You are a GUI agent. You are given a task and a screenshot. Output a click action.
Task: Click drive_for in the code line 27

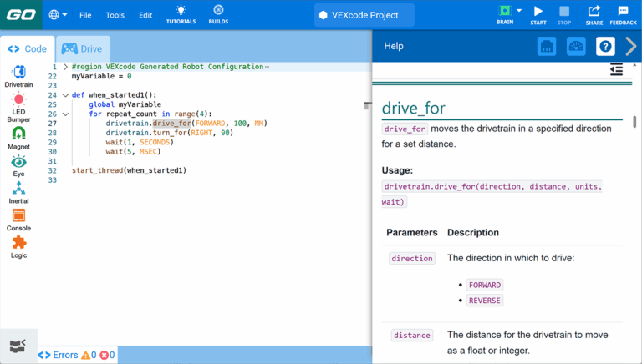[x=172, y=123]
